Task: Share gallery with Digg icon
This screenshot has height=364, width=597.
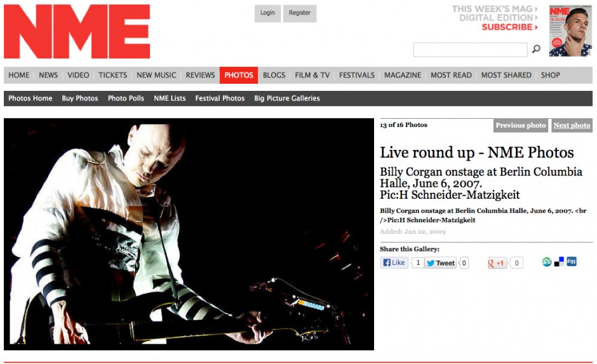Action: (572, 262)
